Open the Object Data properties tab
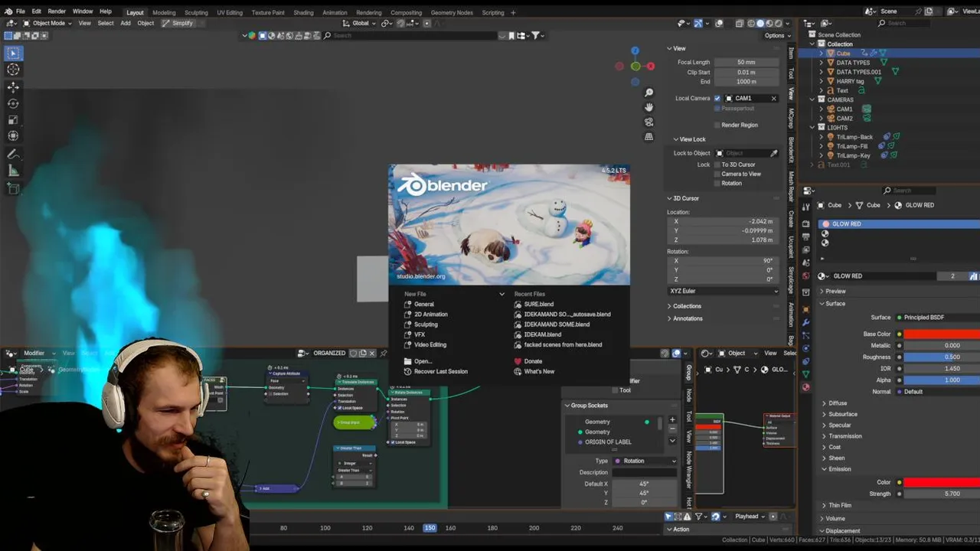The image size is (980, 551). (805, 374)
